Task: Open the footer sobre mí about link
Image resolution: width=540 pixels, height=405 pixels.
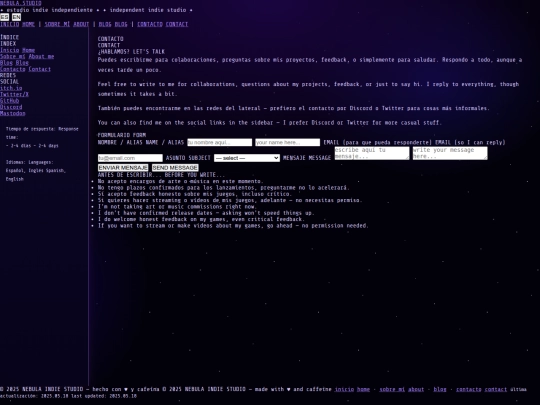Action: pos(402,389)
